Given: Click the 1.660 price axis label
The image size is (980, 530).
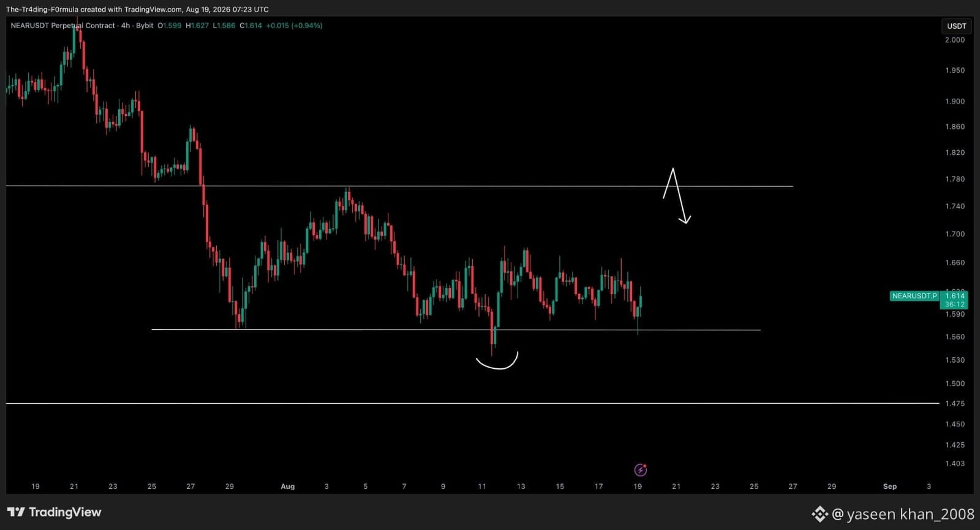Looking at the screenshot, I should pyautogui.click(x=955, y=263).
